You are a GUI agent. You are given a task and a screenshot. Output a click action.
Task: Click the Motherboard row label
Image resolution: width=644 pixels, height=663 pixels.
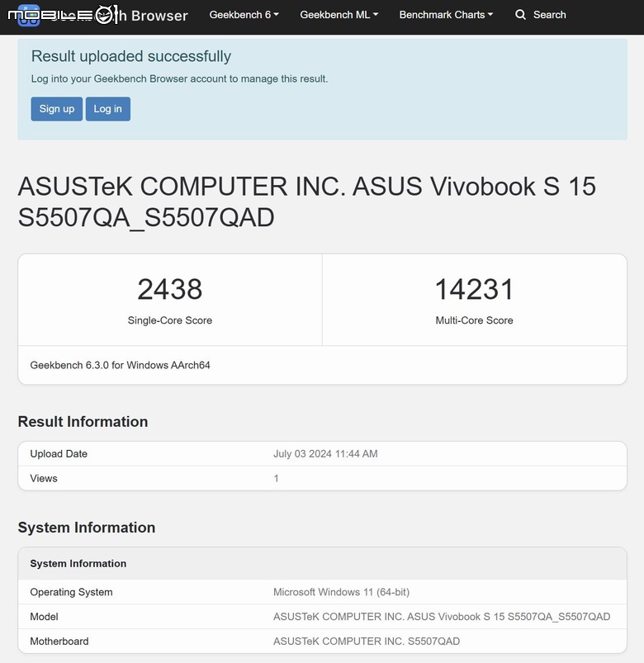[59, 641]
